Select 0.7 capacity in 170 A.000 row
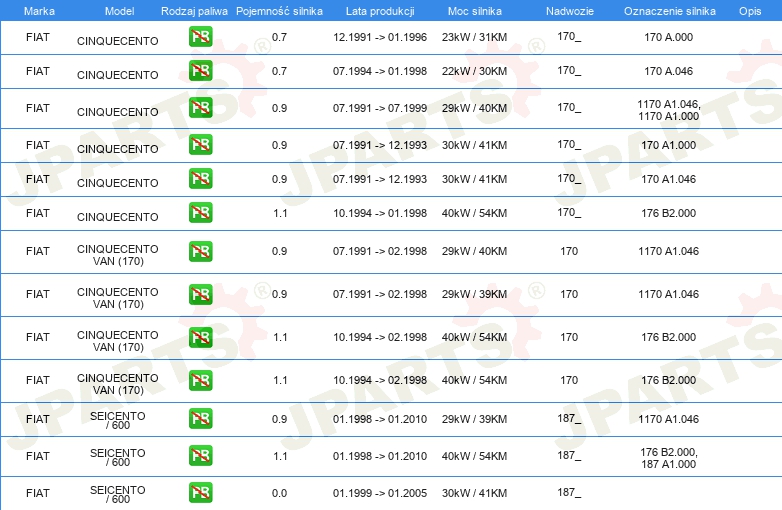Viewport: 782px width, 510px height. [279, 37]
